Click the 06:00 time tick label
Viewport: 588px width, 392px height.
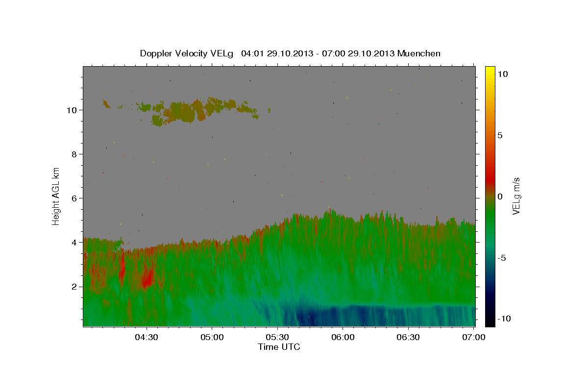pos(343,337)
